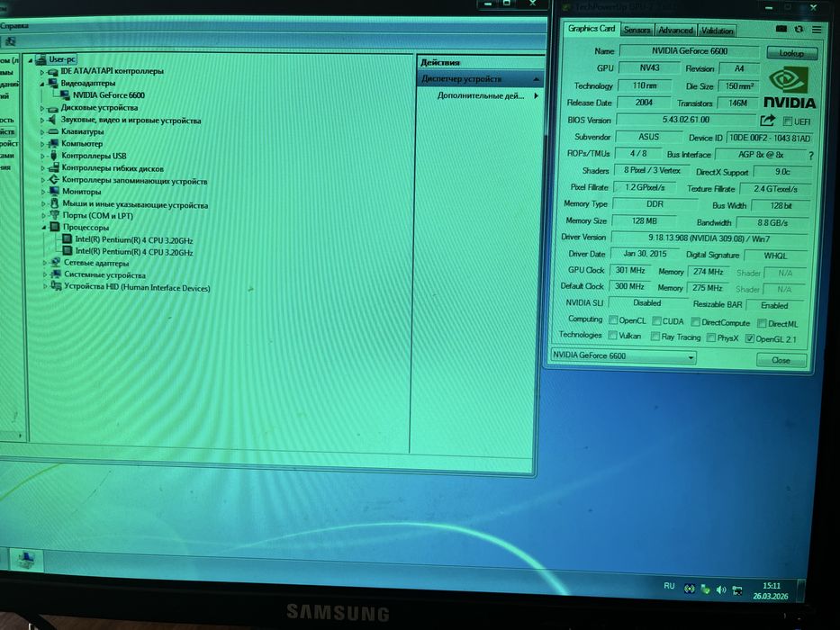
Task: Switch to the Sensors tab
Action: (637, 31)
